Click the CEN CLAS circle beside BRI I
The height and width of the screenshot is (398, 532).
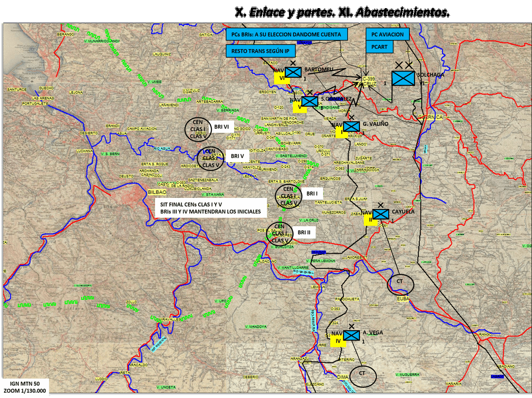[288, 196]
